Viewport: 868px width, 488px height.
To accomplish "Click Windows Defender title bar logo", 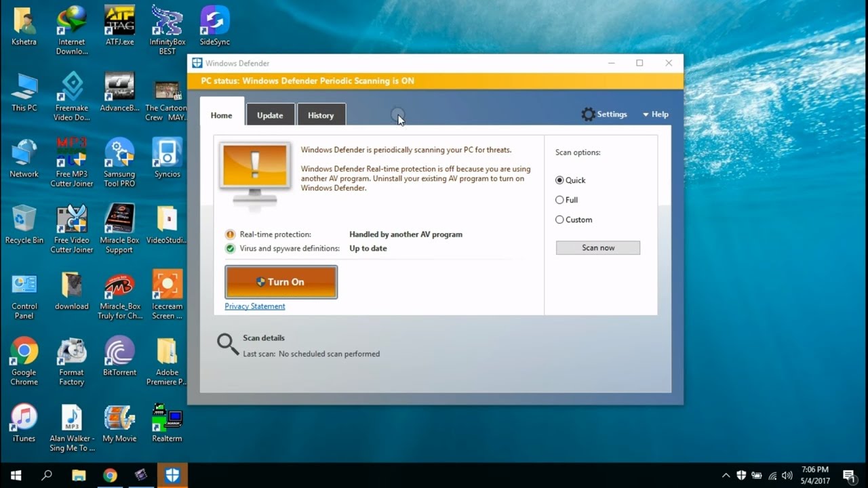I will (197, 63).
